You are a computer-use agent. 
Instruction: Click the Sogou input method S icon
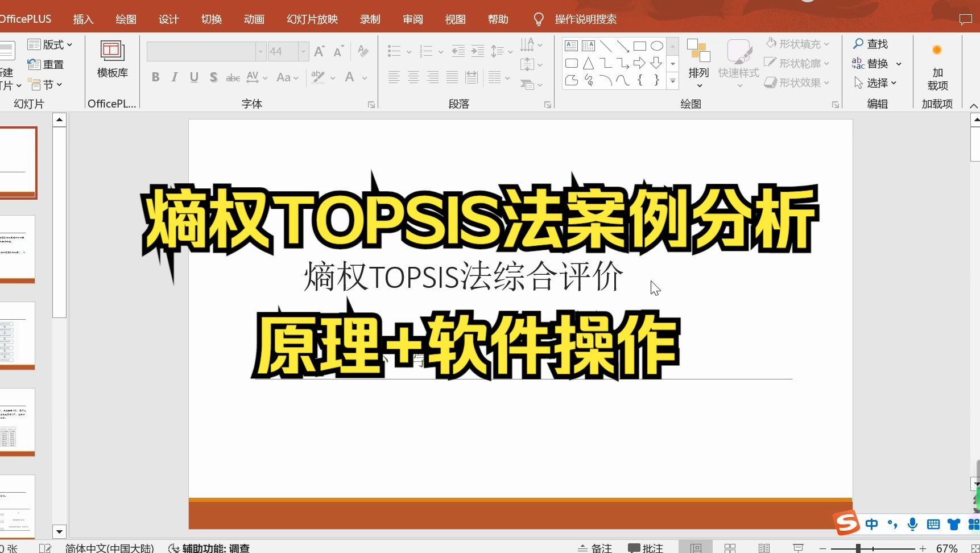pyautogui.click(x=847, y=523)
